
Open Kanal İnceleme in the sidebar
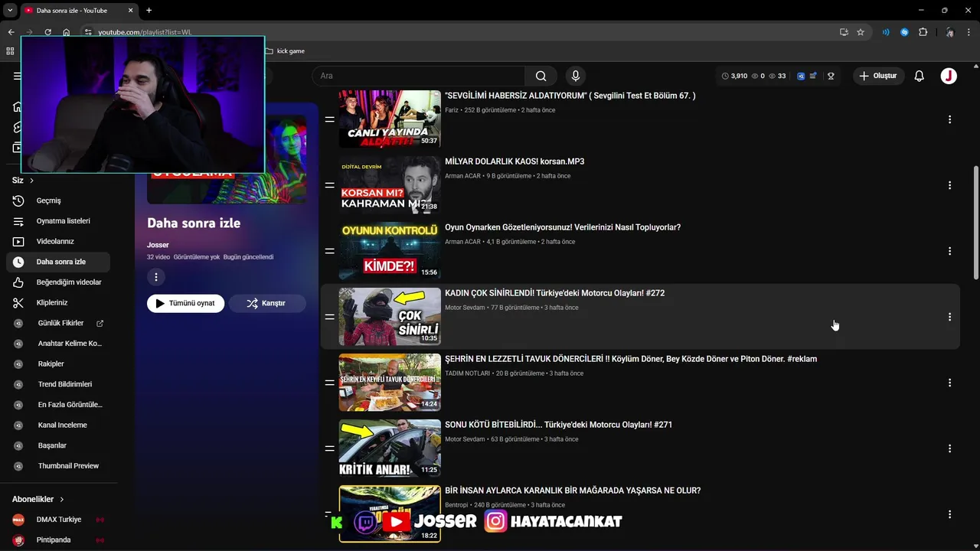point(58,425)
